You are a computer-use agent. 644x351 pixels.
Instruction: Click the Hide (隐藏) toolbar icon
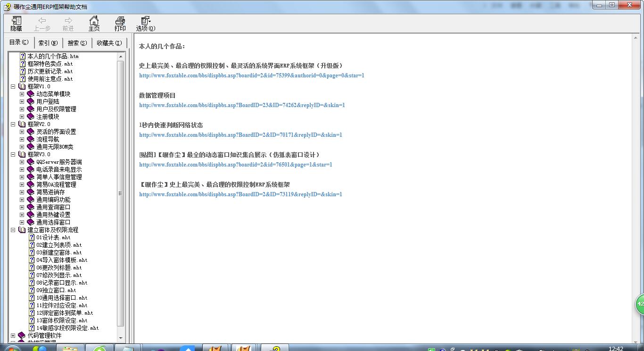point(17,20)
